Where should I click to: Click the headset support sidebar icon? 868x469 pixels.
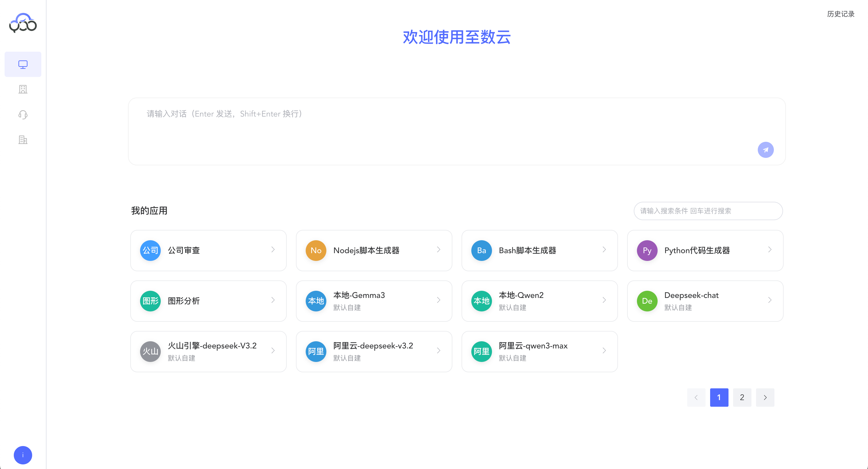23,115
